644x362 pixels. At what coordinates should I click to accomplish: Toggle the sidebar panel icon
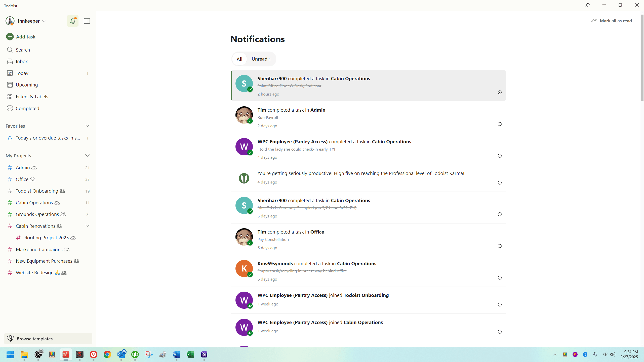[x=87, y=21]
